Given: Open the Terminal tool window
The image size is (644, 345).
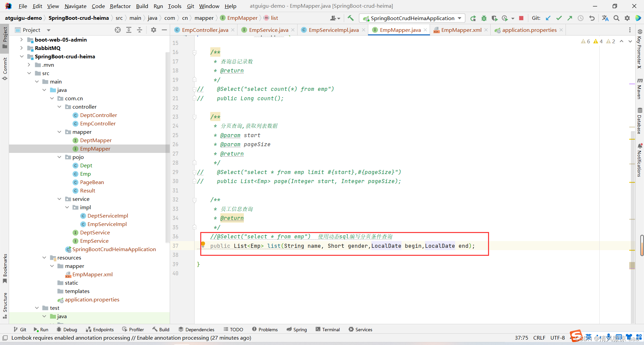Looking at the screenshot, I should point(327,330).
